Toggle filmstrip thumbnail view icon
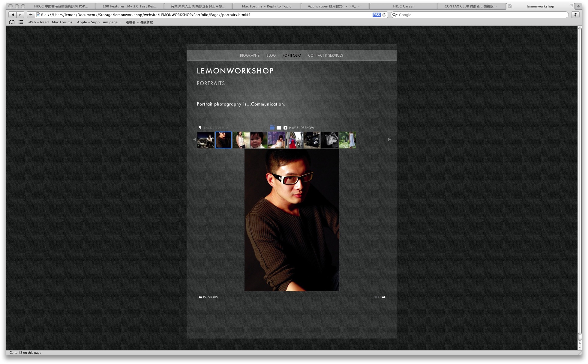The image size is (588, 364). [x=272, y=128]
